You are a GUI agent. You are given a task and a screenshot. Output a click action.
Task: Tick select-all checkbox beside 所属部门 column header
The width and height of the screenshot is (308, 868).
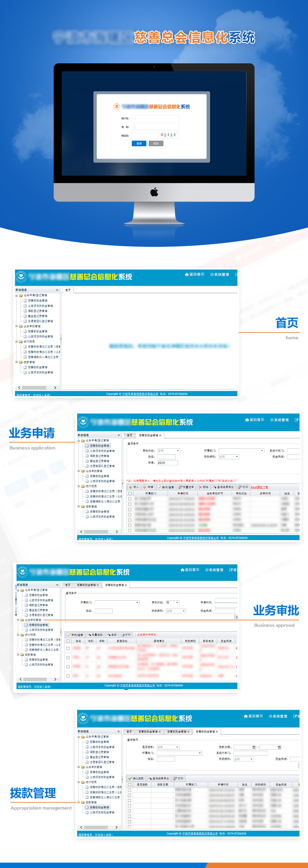click(130, 494)
